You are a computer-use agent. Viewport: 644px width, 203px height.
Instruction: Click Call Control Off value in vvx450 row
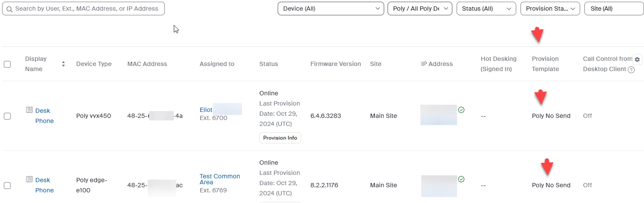(x=587, y=116)
